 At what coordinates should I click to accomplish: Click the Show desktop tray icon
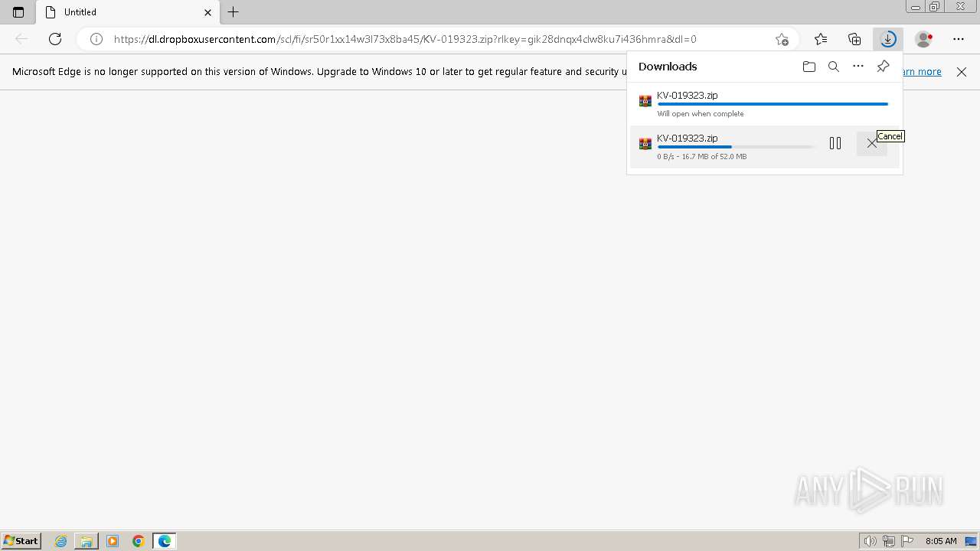[972, 541]
